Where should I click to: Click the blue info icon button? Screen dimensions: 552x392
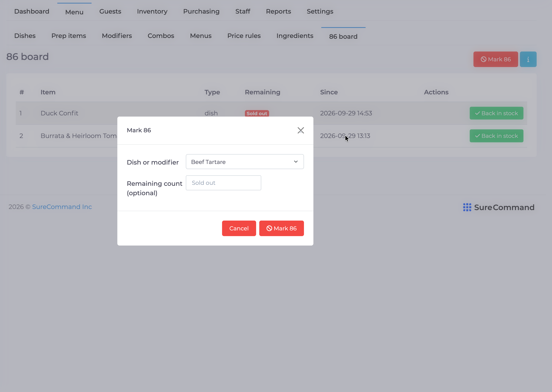click(528, 59)
